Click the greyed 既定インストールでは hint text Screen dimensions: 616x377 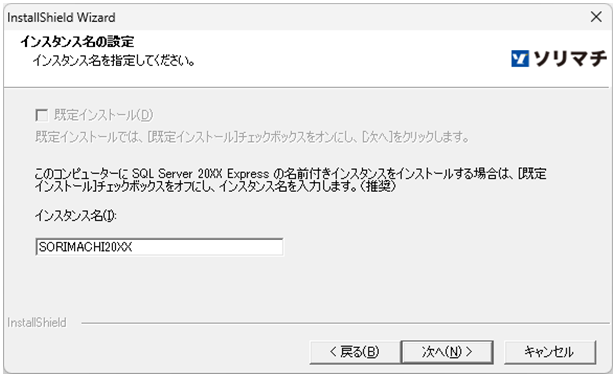click(252, 137)
